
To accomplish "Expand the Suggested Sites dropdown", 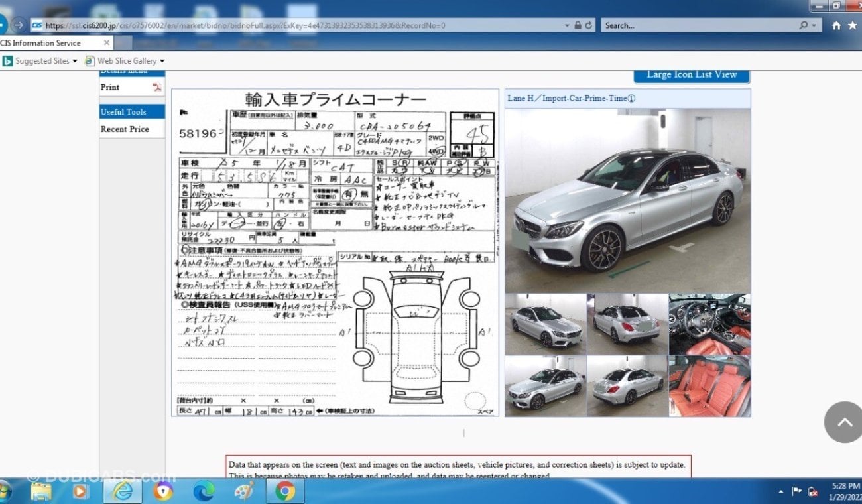I will click(74, 61).
